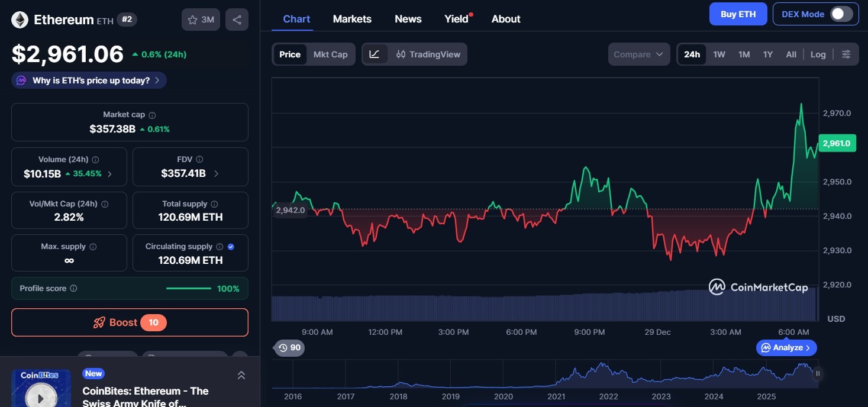The height and width of the screenshot is (407, 868).
Task: Click the CoinMarketCap logo watermark on chart
Action: pyautogui.click(x=758, y=287)
